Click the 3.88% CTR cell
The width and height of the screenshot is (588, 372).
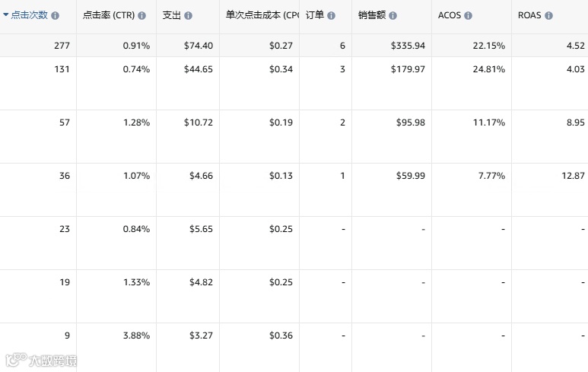[x=136, y=335]
